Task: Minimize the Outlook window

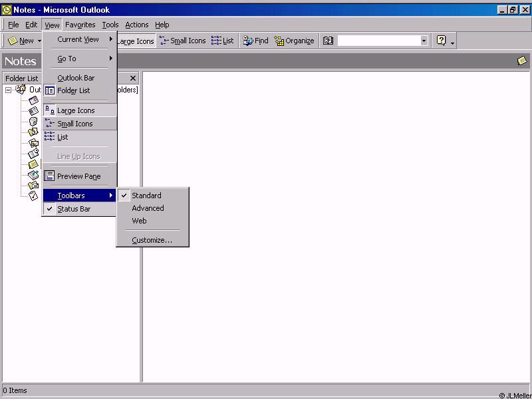Action: point(503,10)
